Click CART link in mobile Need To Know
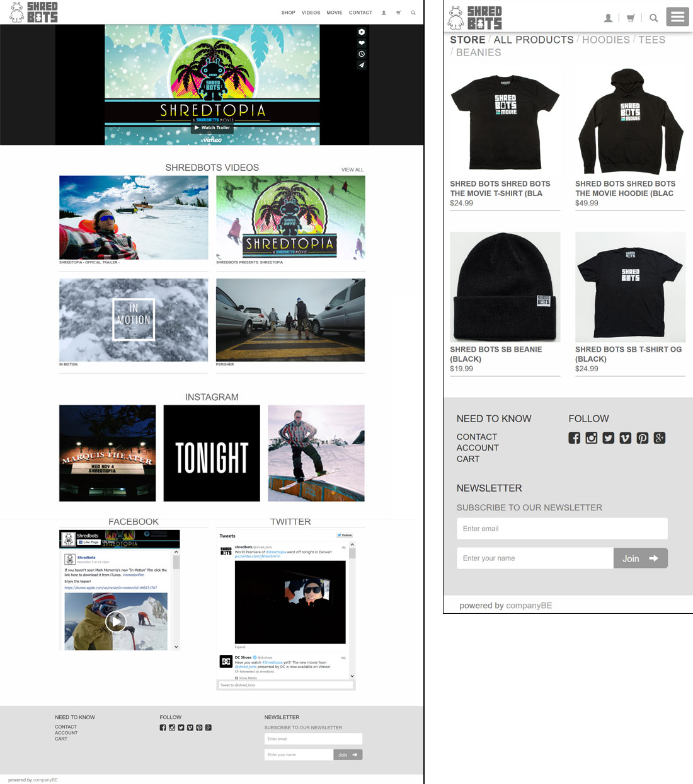Screen dimensions: 693x784 point(468,459)
